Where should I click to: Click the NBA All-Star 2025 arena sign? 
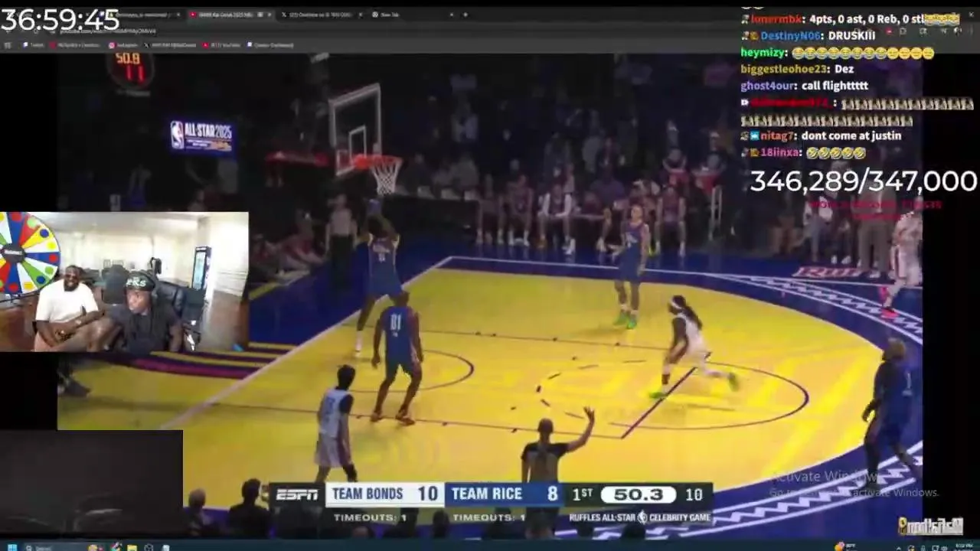(x=201, y=136)
